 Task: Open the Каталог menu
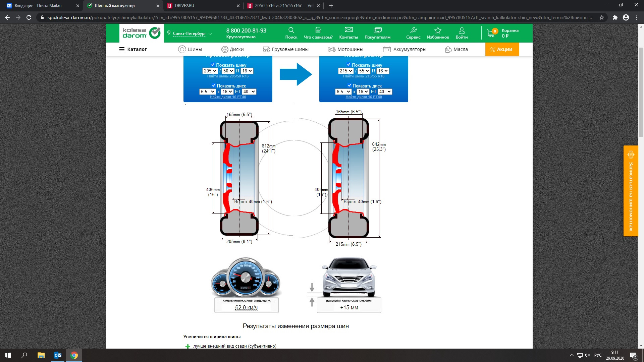[x=133, y=49]
